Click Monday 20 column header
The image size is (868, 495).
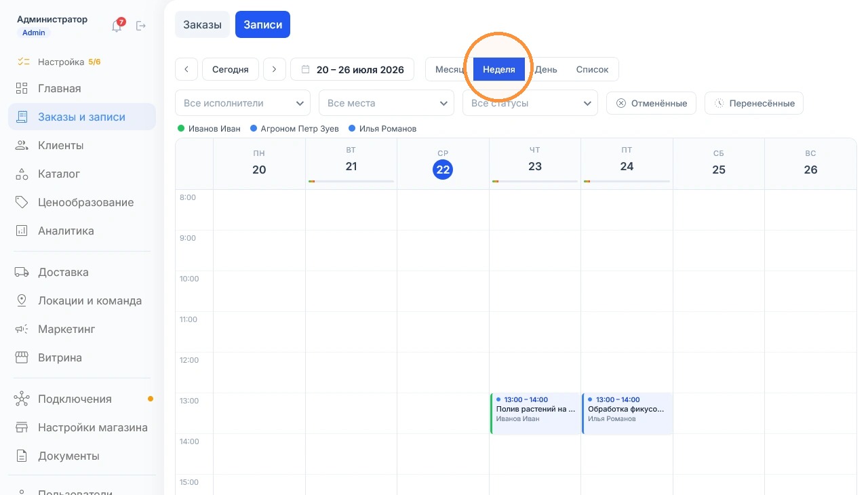coord(259,163)
